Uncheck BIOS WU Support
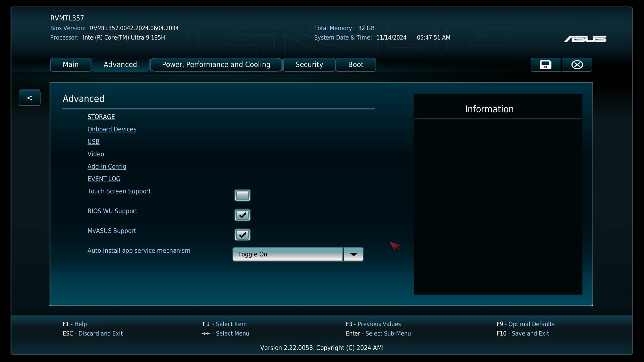The image size is (644, 362). [x=242, y=215]
